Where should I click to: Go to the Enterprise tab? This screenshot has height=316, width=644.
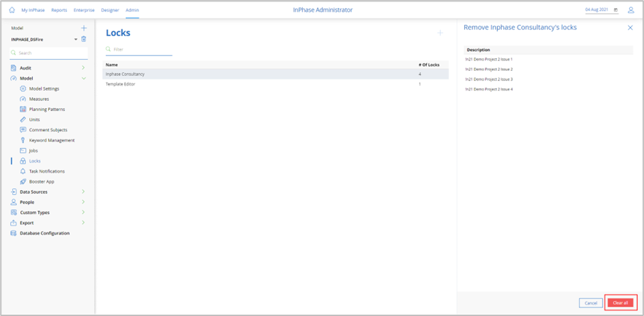tap(84, 10)
